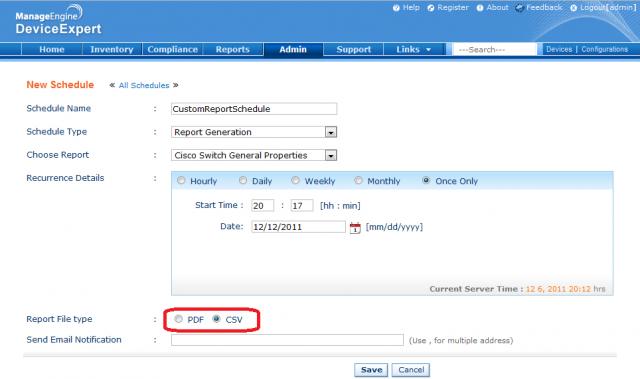Click the Logout icon for admin
The height and width of the screenshot is (379, 640).
573,8
